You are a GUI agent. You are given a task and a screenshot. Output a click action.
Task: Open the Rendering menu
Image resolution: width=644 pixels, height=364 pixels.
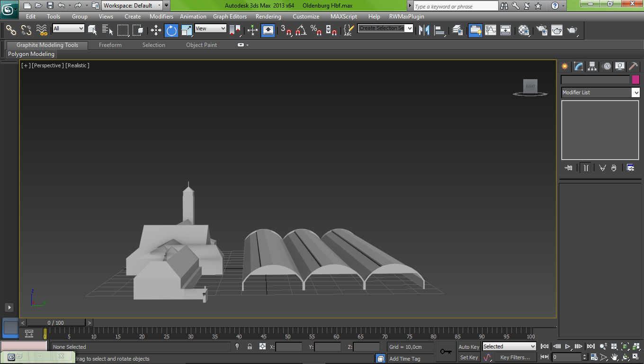point(268,17)
